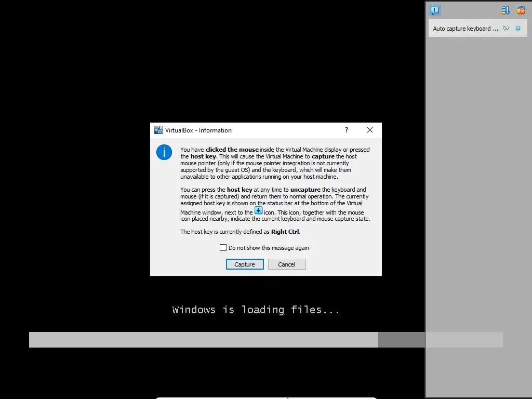Click the 'Windows is loading files...' text
Viewport: 532px width, 399px height.
click(256, 310)
